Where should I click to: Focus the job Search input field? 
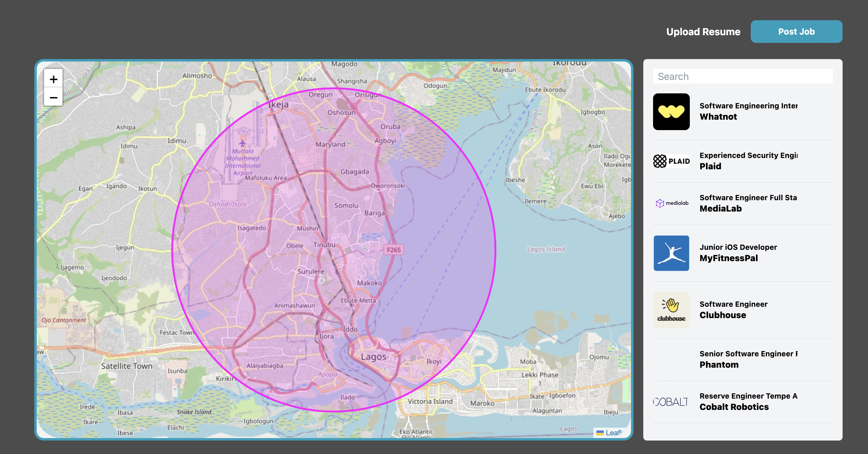742,77
